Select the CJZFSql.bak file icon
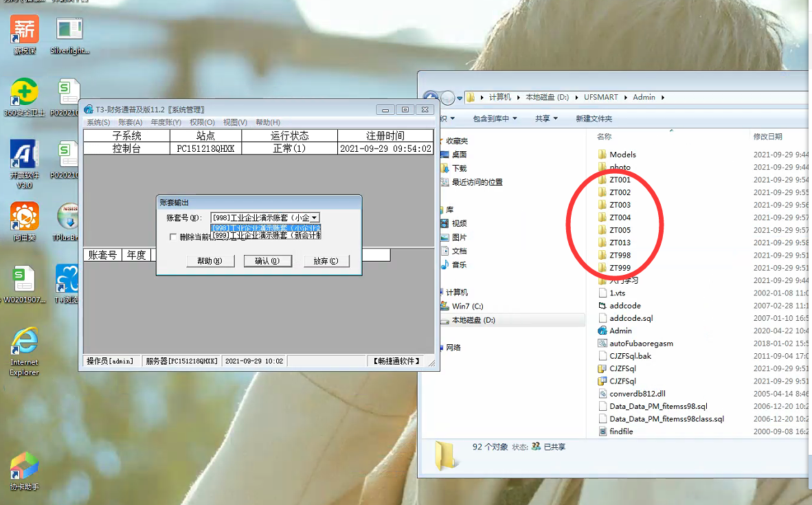812x505 pixels. pyautogui.click(x=602, y=356)
